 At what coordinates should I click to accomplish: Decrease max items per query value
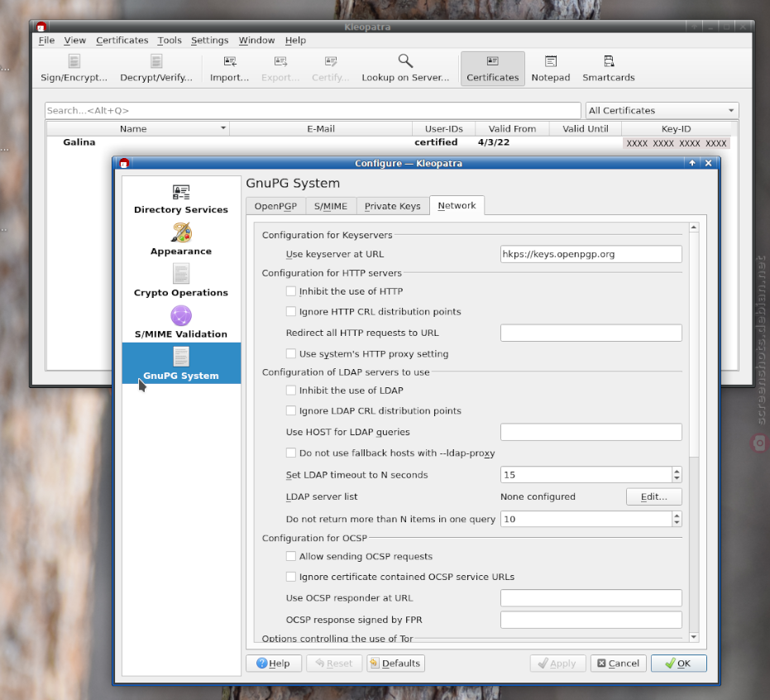(x=677, y=523)
